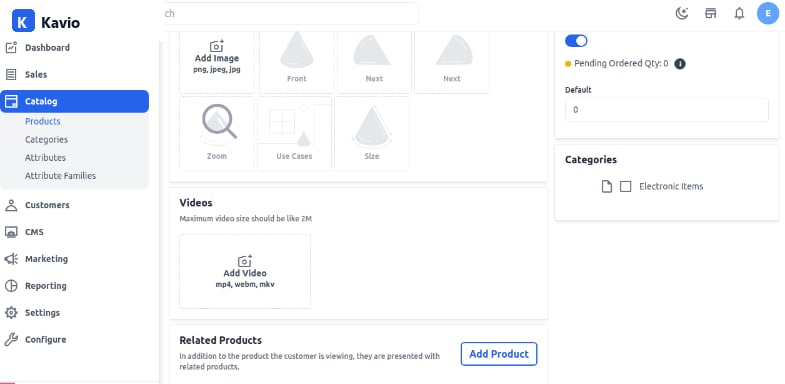Screen dimensions: 785x384
Task: Click the Sales list icon
Action: 11,75
